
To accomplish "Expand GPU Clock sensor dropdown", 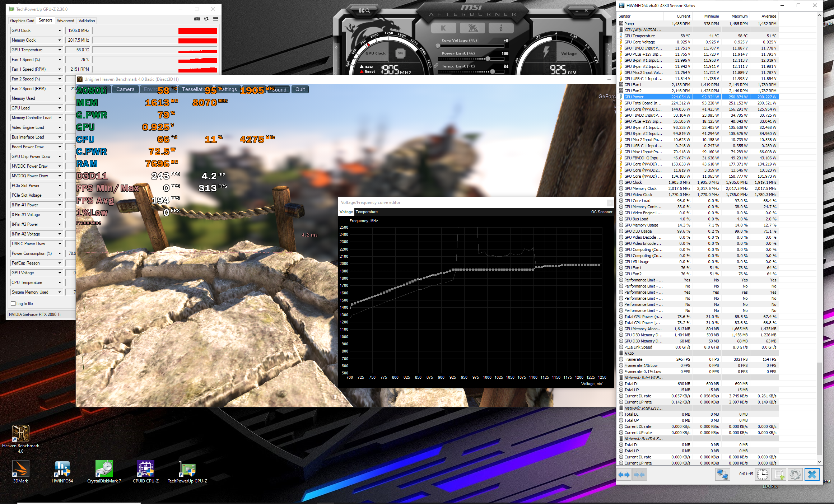I will coord(60,31).
